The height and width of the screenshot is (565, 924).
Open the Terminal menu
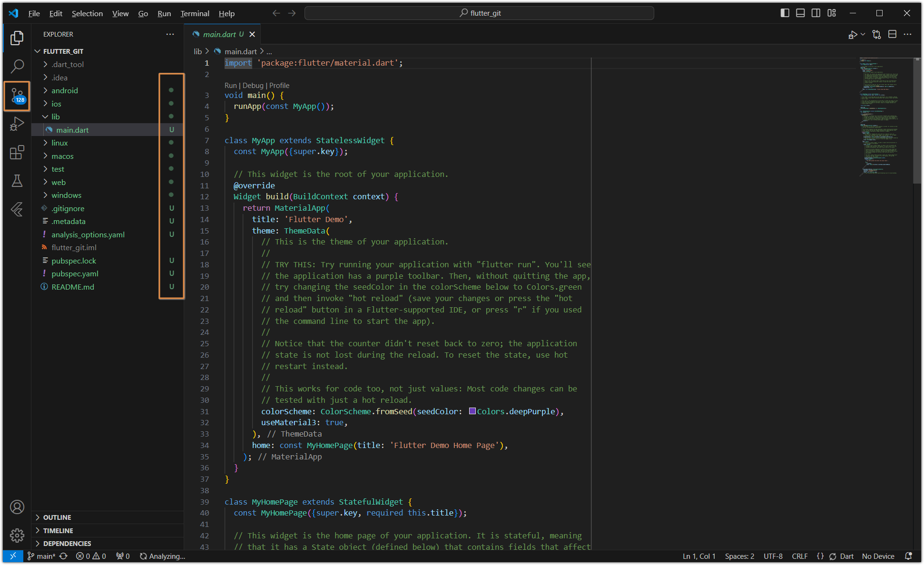[194, 13]
